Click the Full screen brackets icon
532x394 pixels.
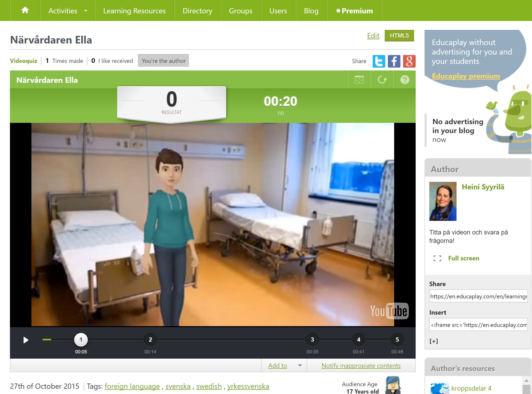click(437, 258)
